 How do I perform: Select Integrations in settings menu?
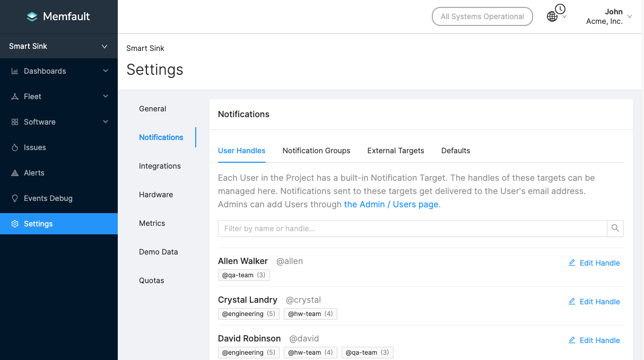click(160, 166)
